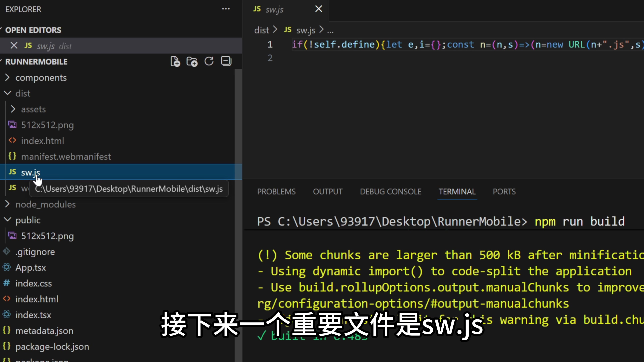Open App.tsx from the file tree
The height and width of the screenshot is (362, 644).
[31, 268]
